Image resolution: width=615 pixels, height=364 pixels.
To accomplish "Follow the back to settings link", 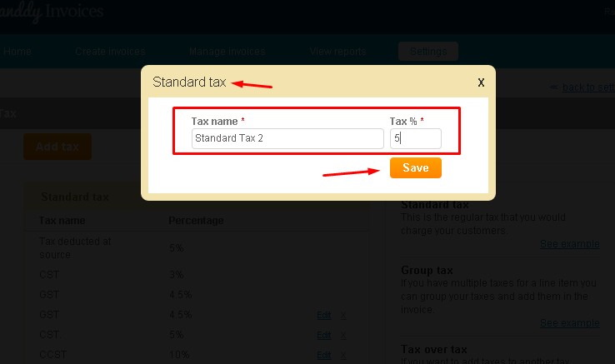I will click(x=588, y=87).
